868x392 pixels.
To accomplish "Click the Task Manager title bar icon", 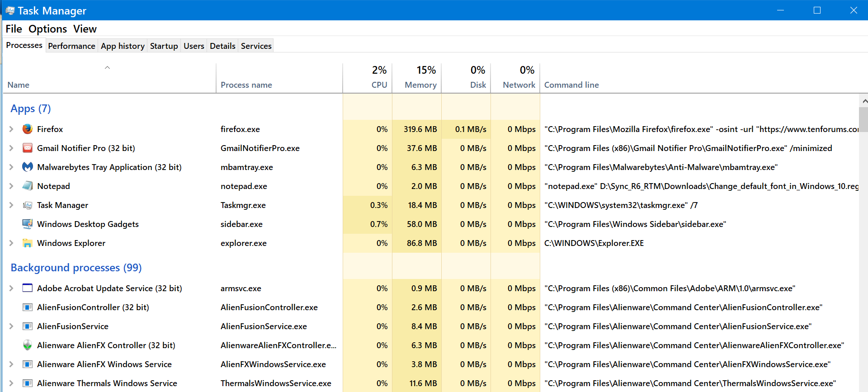I will pyautogui.click(x=10, y=10).
